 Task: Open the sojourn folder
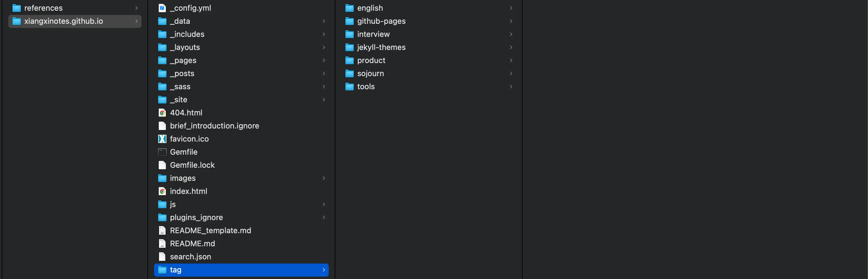click(370, 73)
